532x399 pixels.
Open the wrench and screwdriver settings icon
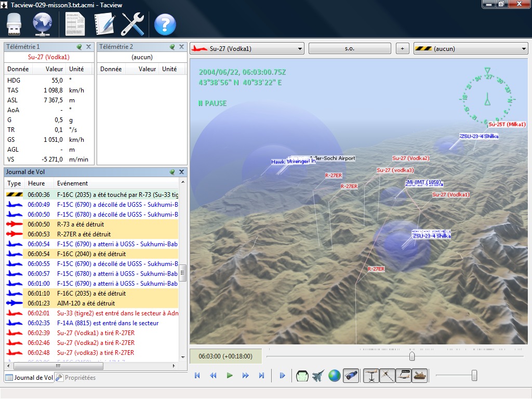(x=132, y=24)
